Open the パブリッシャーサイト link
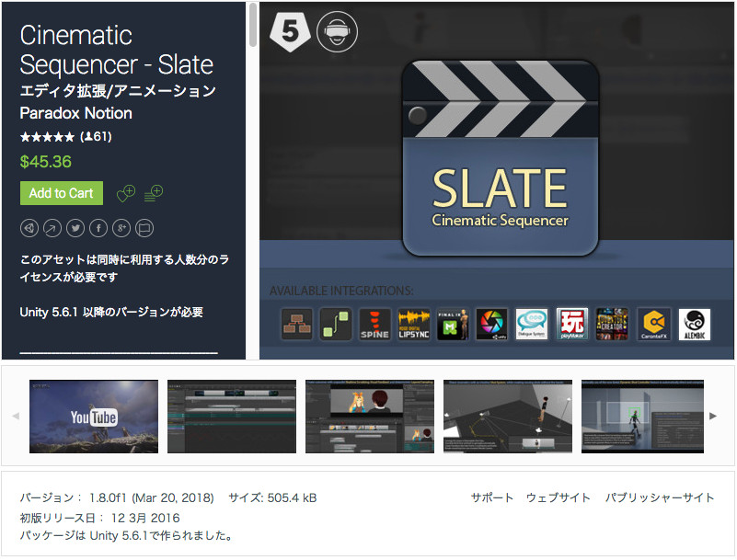The image size is (737, 560). tap(660, 497)
